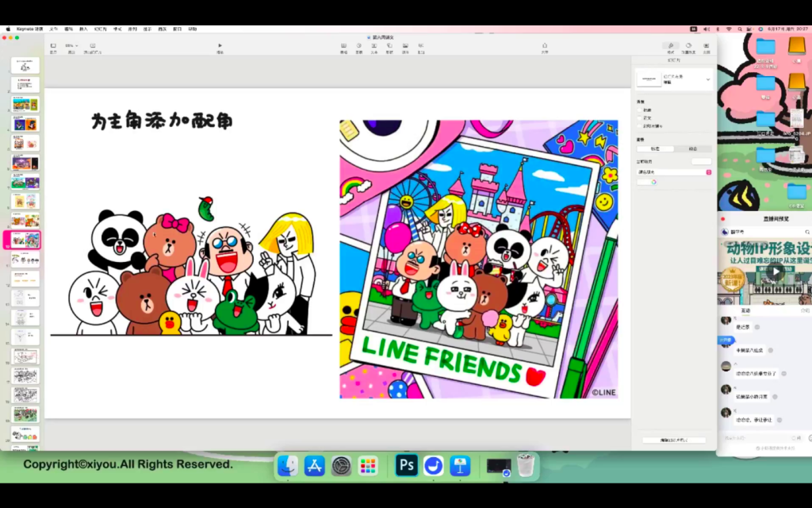The image size is (812, 508).
Task: Select the panda character slide thumbnail at top of navigator
Action: click(x=25, y=66)
